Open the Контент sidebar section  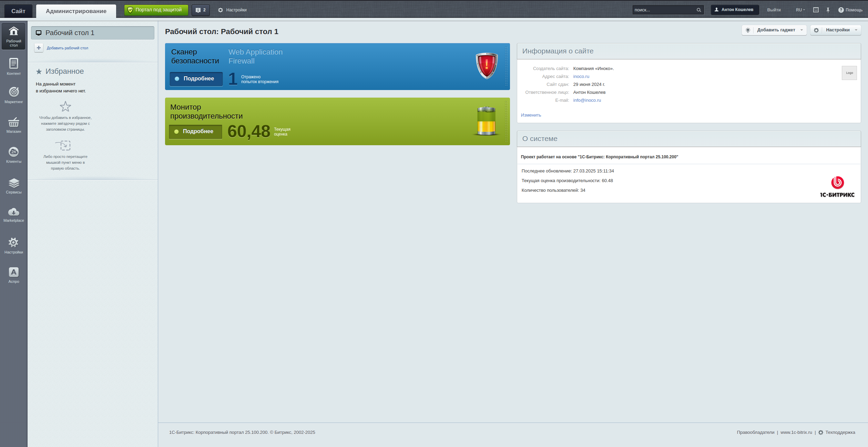pyautogui.click(x=13, y=67)
